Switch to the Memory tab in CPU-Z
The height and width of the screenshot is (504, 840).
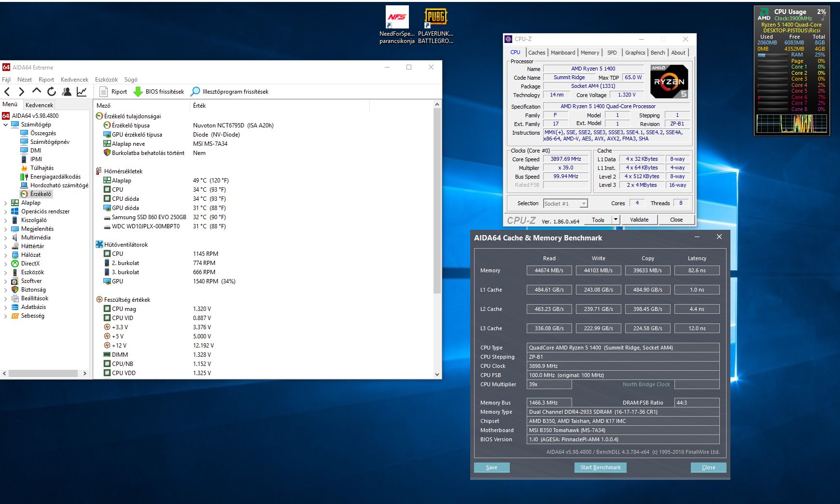590,53
